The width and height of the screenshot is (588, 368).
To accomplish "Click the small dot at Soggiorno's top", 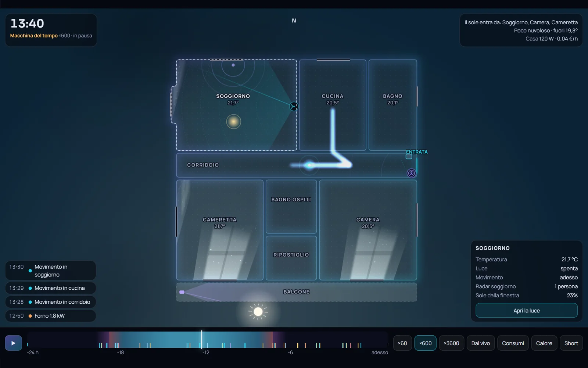I will click(233, 65).
